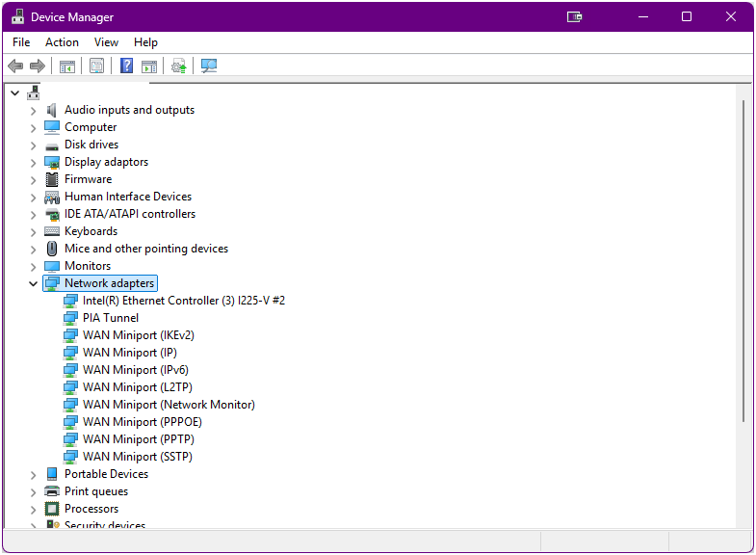Expand the Print queues category
The height and width of the screenshot is (555, 756).
pyautogui.click(x=33, y=492)
